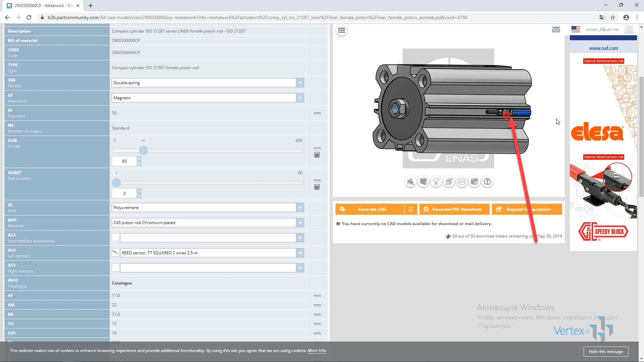Open the More Info cookie link
Image resolution: width=644 pixels, height=362 pixels.
pyautogui.click(x=317, y=351)
